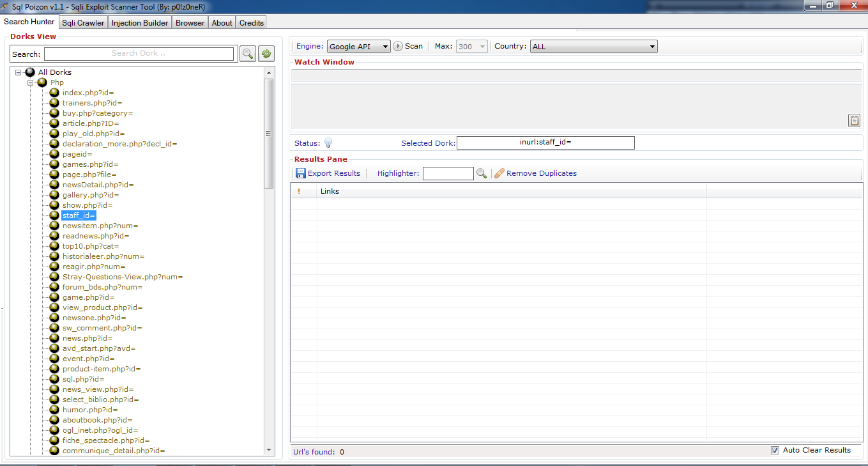Click the Export Results button label
The height and width of the screenshot is (466, 868).
click(334, 173)
